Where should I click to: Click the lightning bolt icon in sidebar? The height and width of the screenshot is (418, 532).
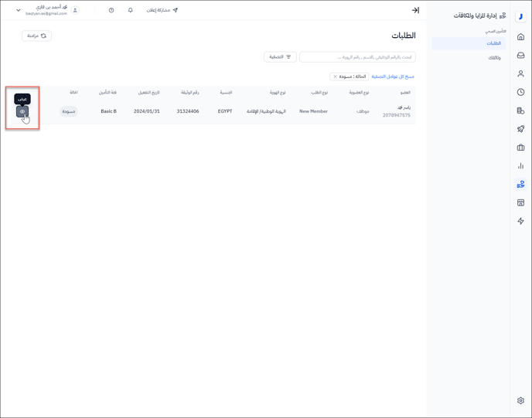coord(520,222)
